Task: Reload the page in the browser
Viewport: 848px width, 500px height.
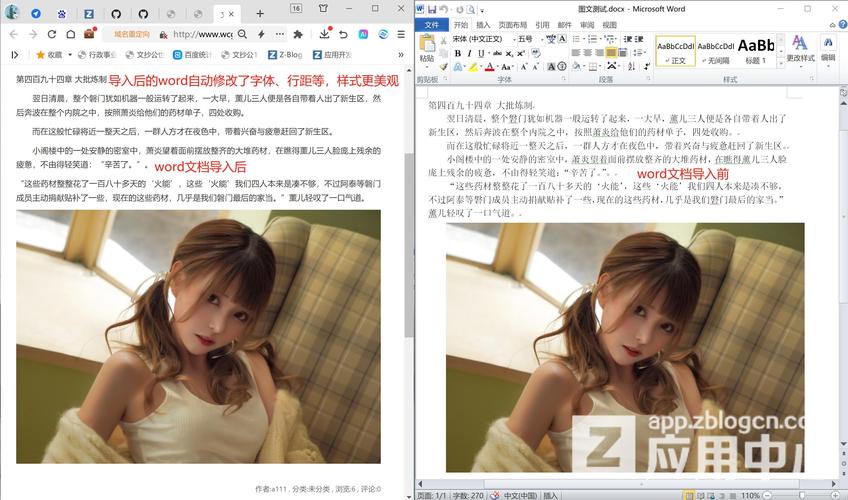Action: pyautogui.click(x=52, y=34)
